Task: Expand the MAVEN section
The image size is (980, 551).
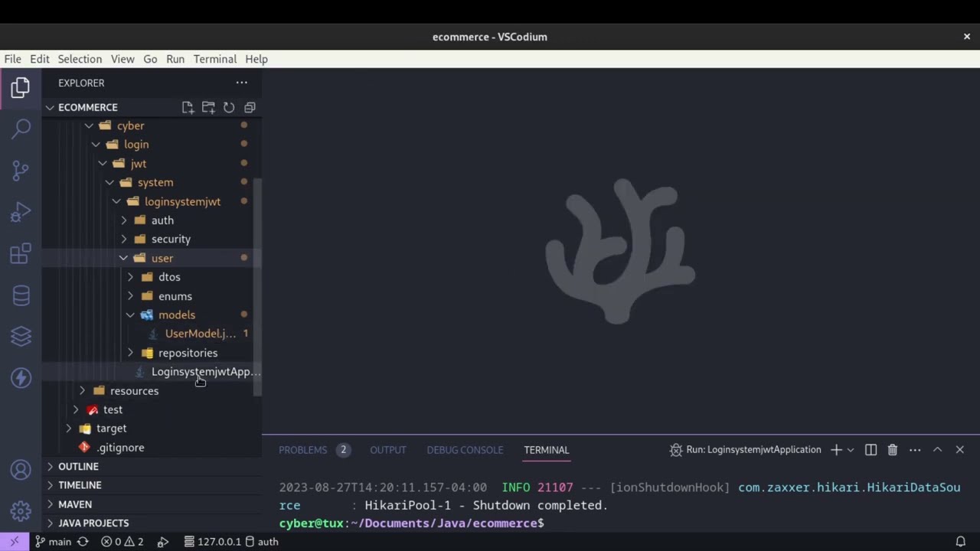Action: 152,504
